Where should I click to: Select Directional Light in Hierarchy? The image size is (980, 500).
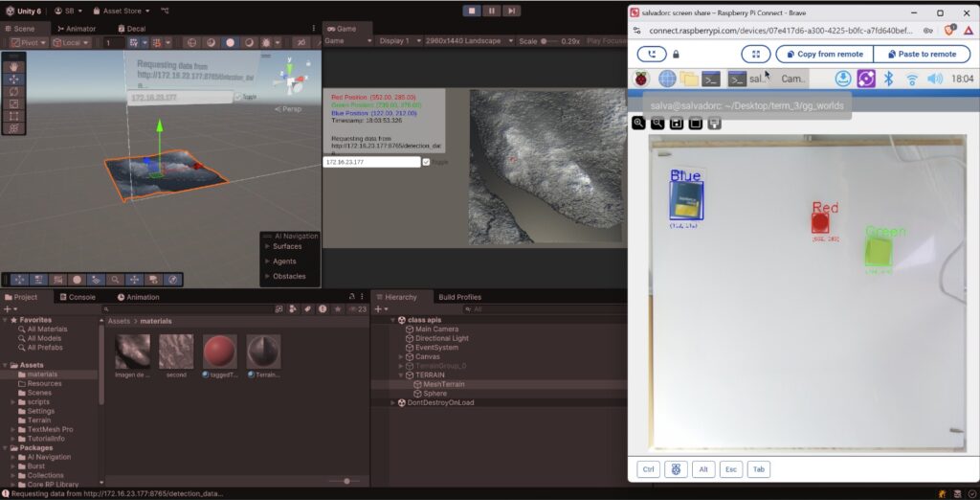pos(442,338)
